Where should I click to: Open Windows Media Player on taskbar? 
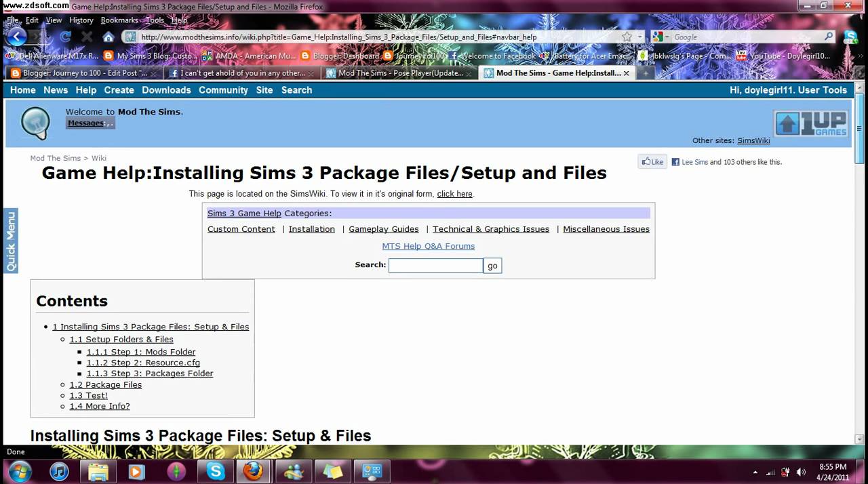point(137,471)
